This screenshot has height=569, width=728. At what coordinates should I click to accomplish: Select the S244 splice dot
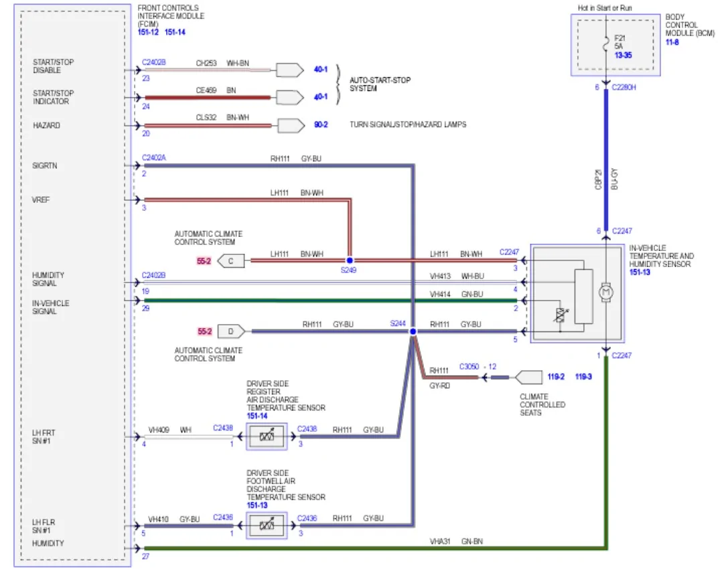[413, 331]
